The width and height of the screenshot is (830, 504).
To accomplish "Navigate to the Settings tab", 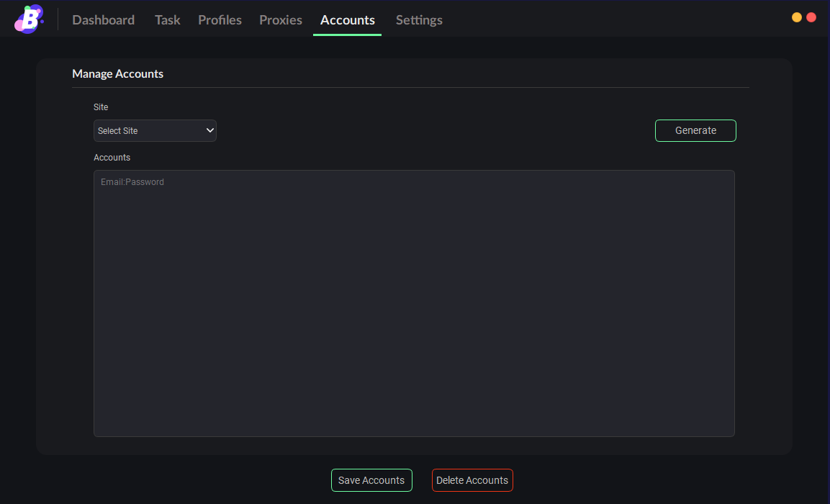I will point(419,20).
